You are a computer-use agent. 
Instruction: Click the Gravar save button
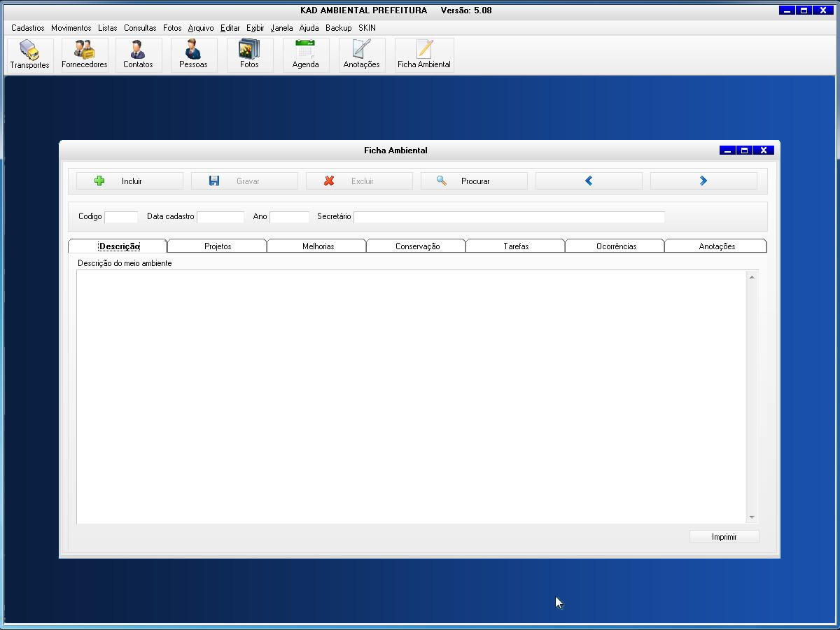pos(244,181)
